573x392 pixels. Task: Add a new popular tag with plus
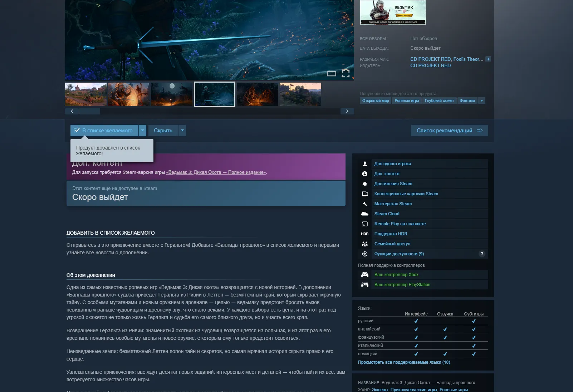coord(482,101)
